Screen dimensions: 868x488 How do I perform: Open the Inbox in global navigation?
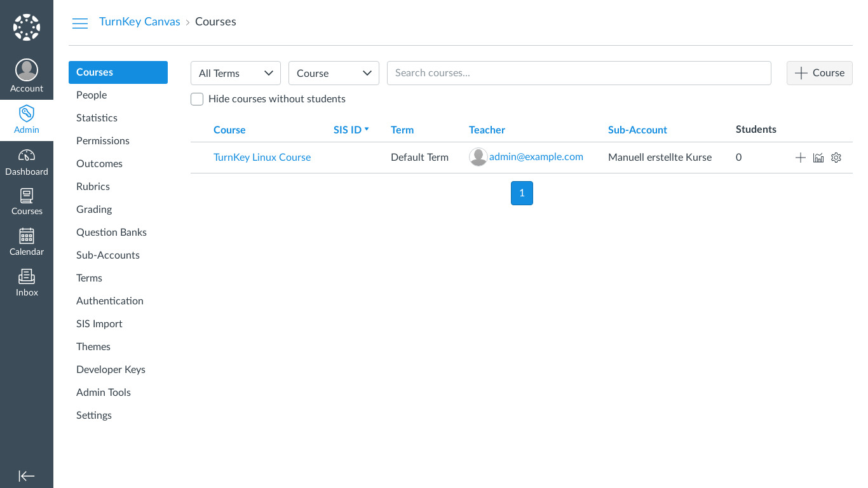coord(27,283)
